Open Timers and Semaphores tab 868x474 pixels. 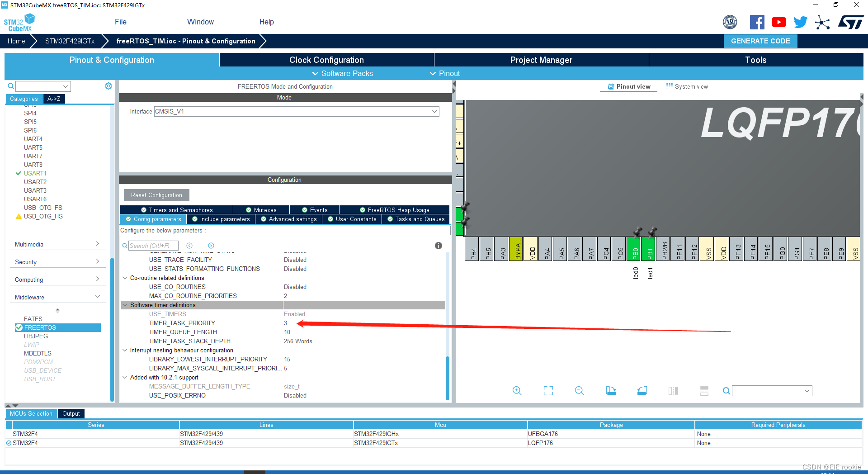coord(177,210)
